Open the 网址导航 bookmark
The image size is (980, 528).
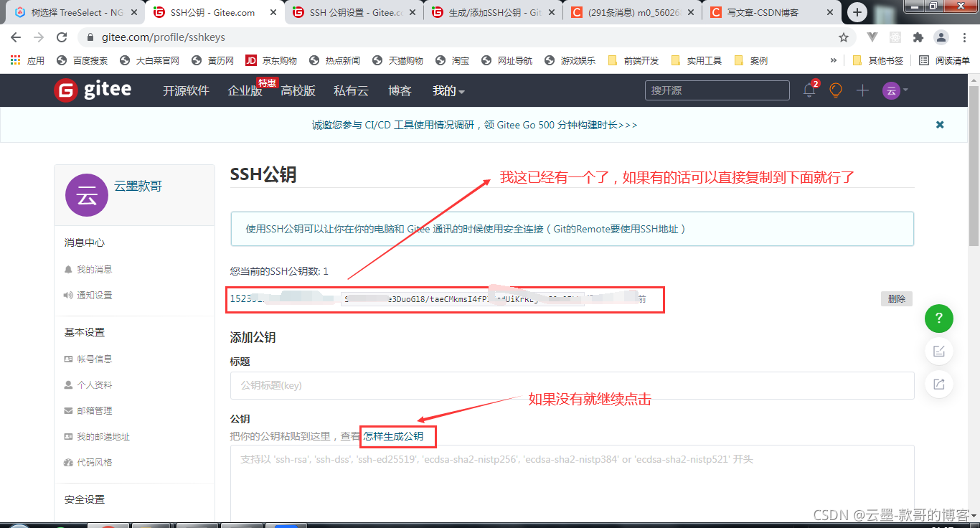507,61
